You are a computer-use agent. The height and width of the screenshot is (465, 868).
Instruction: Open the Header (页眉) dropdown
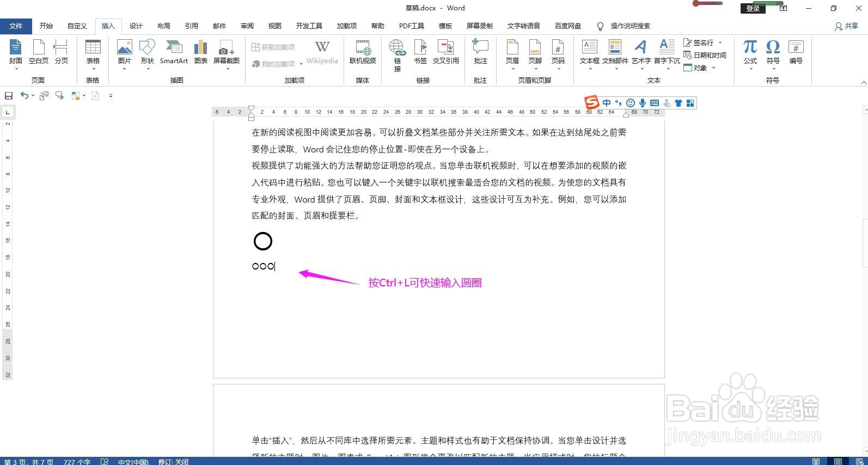point(512,54)
